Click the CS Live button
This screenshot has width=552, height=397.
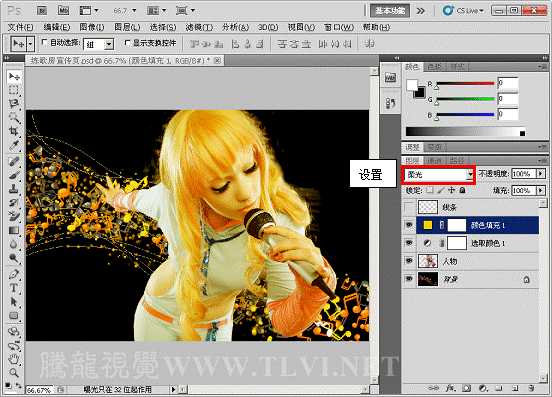463,11
